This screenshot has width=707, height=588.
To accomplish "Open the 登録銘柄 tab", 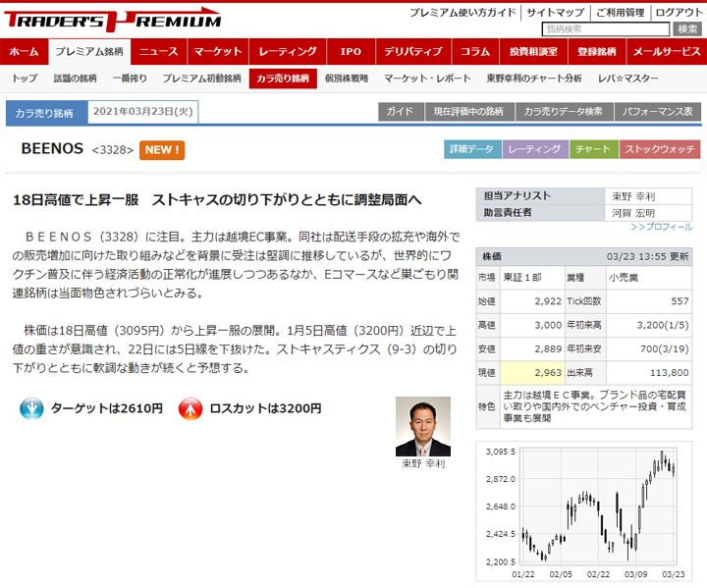I will (x=597, y=52).
